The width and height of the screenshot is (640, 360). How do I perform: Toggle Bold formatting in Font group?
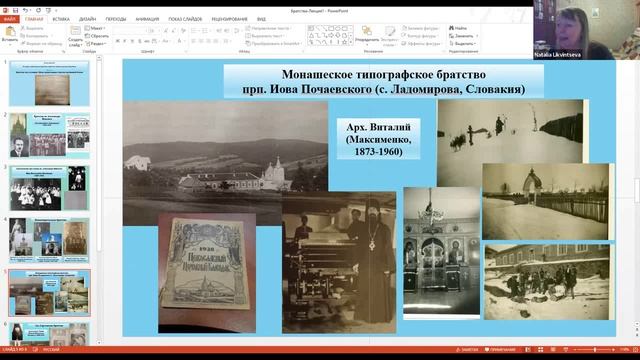[117, 41]
